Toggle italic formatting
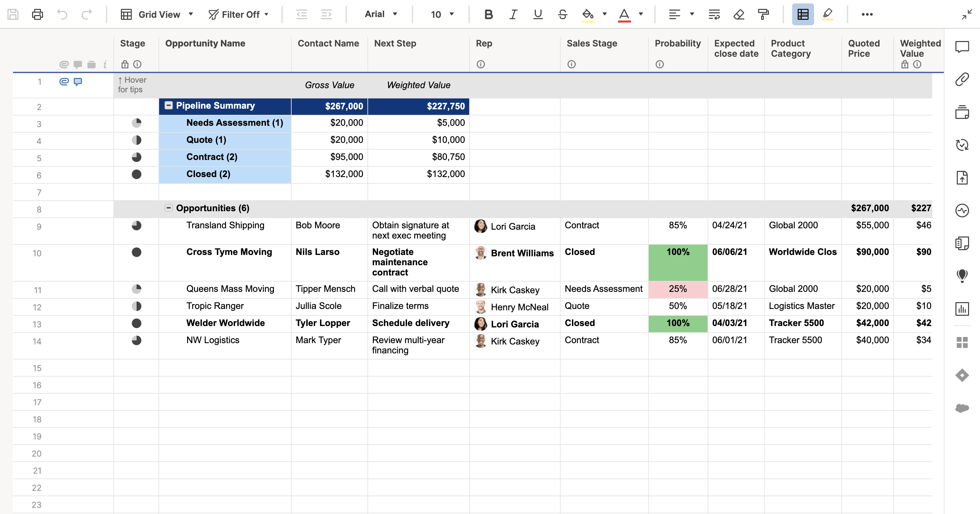 point(513,14)
